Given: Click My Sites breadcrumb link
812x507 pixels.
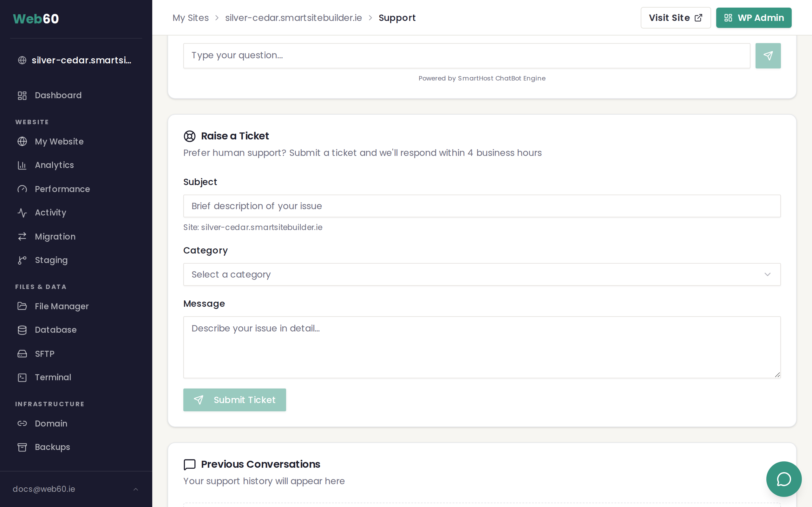Looking at the screenshot, I should coord(190,18).
